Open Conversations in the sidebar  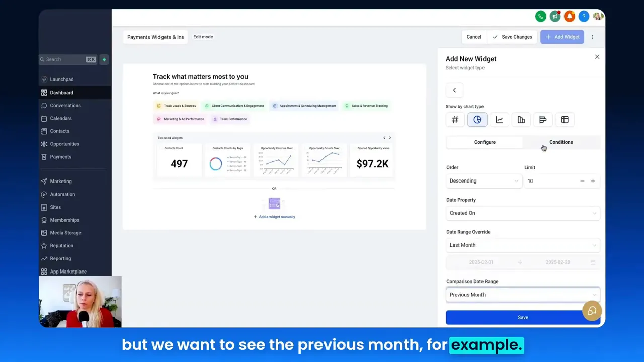pos(75,106)
